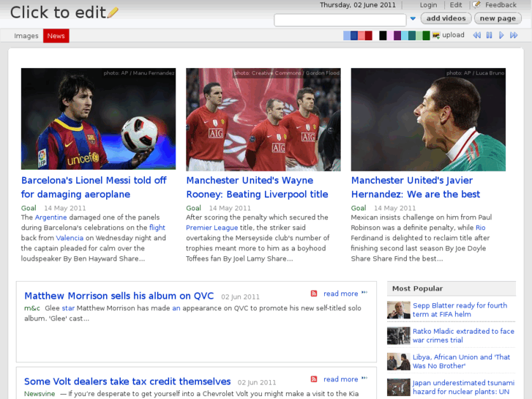
Task: Follow the Rio link in the Hernandez summary
Action: pyautogui.click(x=481, y=228)
